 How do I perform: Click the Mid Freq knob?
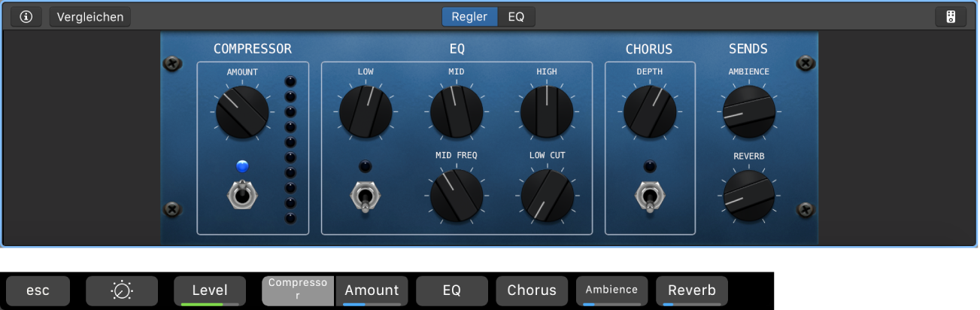(457, 194)
